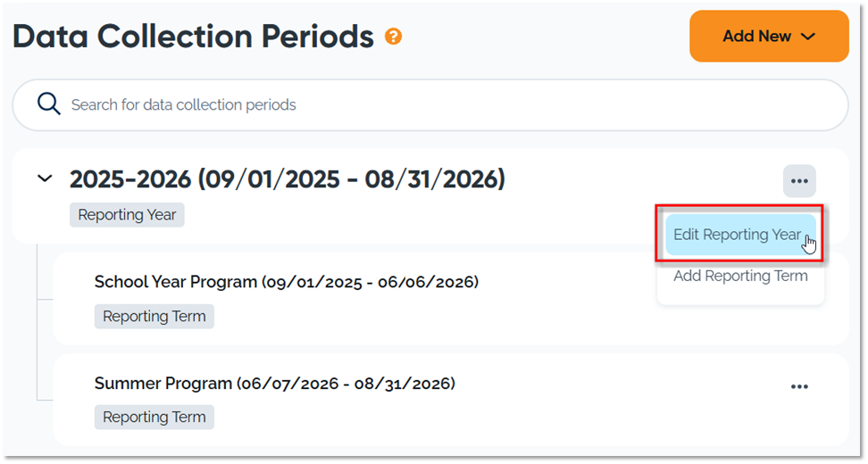Collapse the 2025-2026 reporting year chevron

(45, 179)
